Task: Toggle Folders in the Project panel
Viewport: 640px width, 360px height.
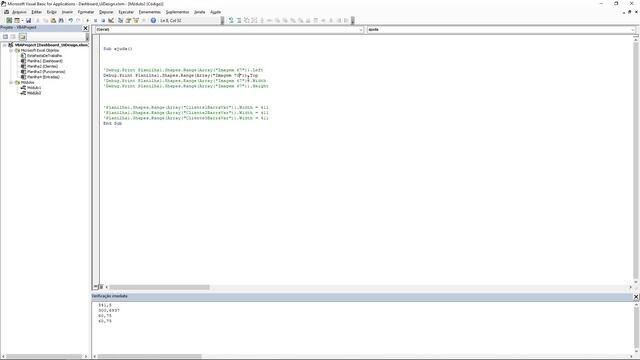Action: pyautogui.click(x=22, y=37)
